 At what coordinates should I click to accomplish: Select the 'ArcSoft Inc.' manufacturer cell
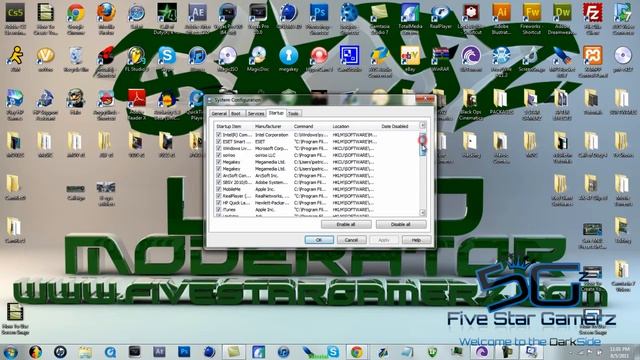tap(267, 176)
